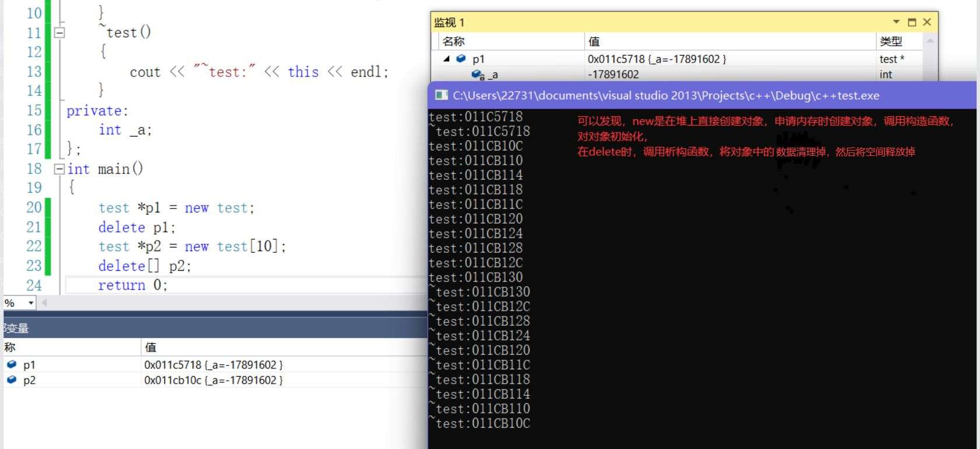
Task: Collapse the int main() code block
Action: tap(59, 169)
